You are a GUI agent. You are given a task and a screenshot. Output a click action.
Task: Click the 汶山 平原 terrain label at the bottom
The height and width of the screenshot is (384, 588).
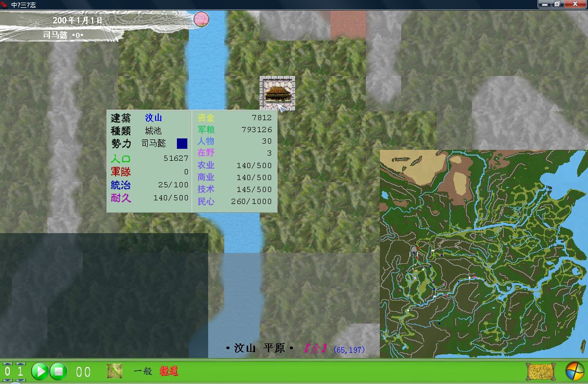point(259,348)
